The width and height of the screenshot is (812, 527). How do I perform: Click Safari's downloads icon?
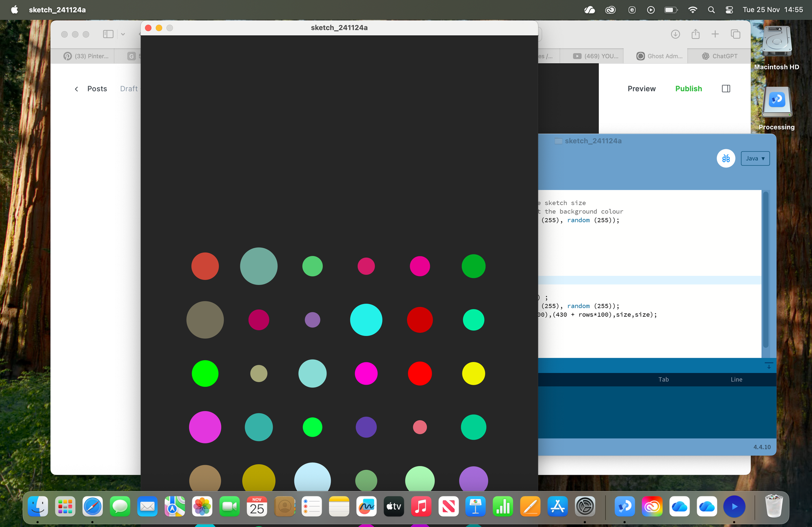click(675, 34)
